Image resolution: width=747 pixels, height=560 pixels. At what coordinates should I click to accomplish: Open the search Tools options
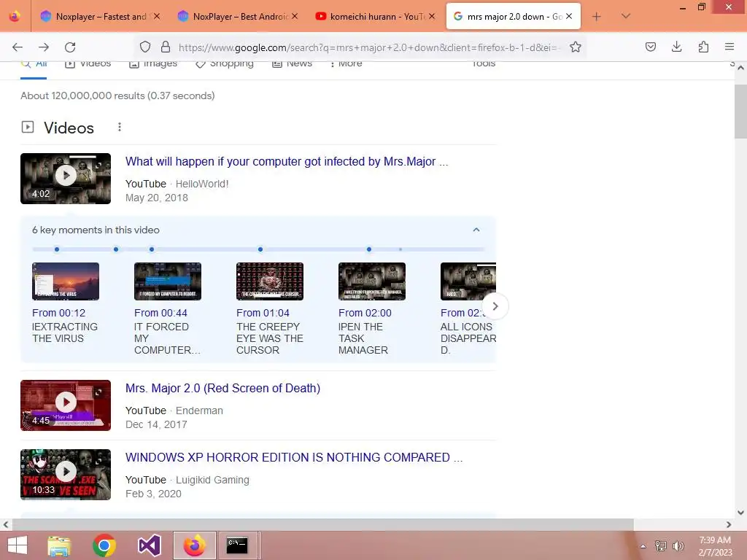point(484,64)
